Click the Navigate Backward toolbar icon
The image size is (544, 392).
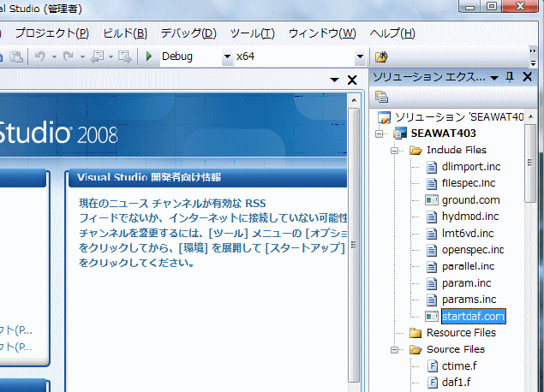96,56
